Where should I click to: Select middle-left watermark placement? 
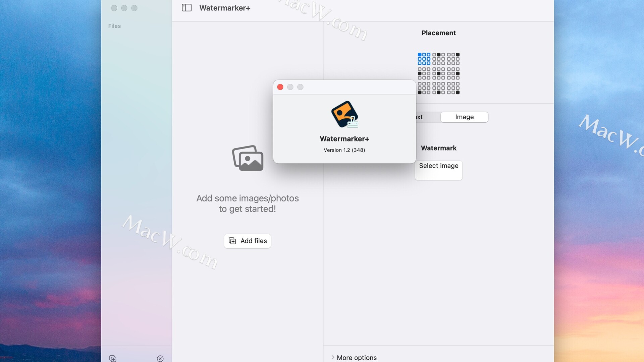click(x=424, y=73)
